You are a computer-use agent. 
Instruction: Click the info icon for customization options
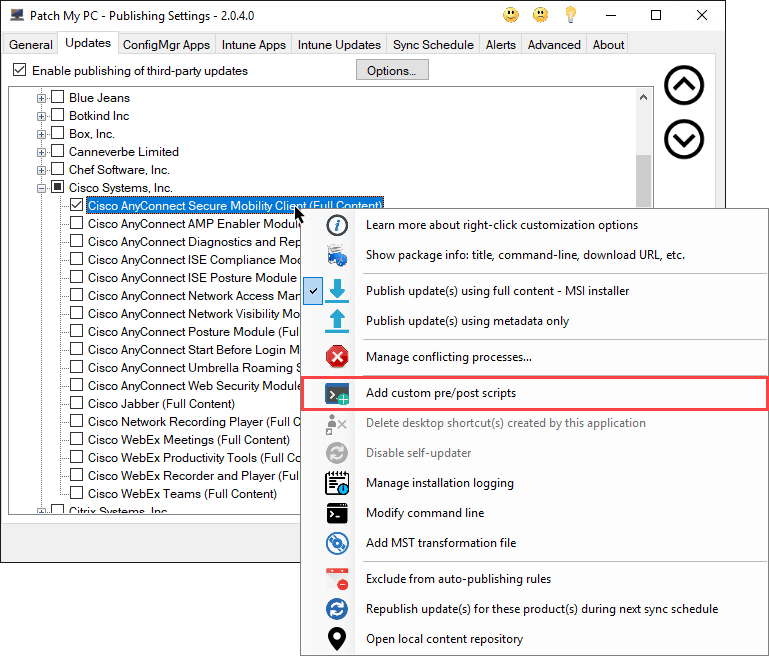coord(337,225)
